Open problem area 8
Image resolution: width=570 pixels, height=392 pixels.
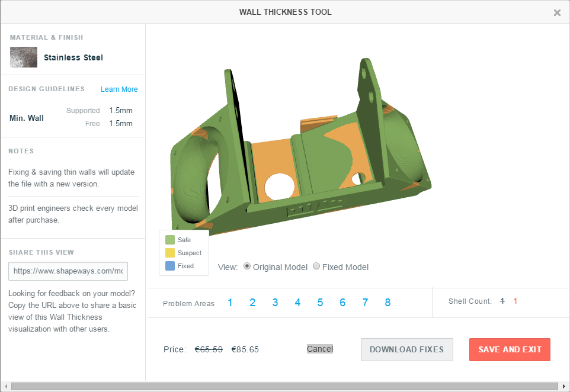pos(388,302)
